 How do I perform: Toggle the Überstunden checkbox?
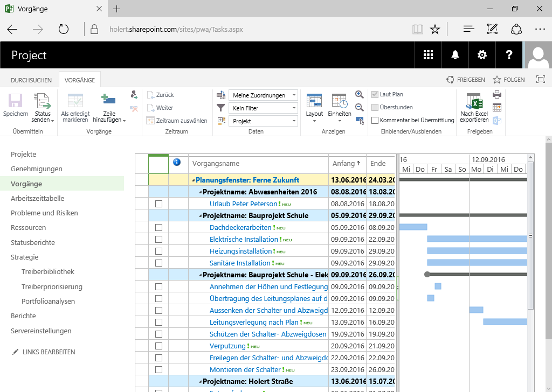pos(375,107)
